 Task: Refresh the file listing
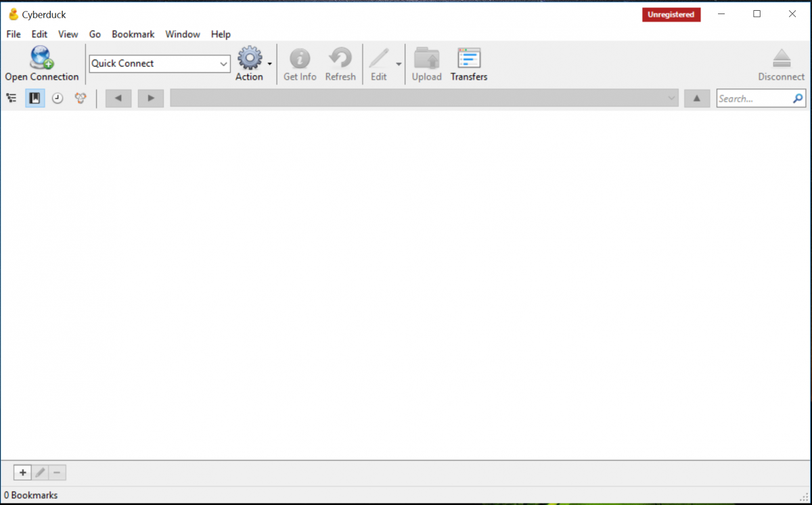point(340,58)
